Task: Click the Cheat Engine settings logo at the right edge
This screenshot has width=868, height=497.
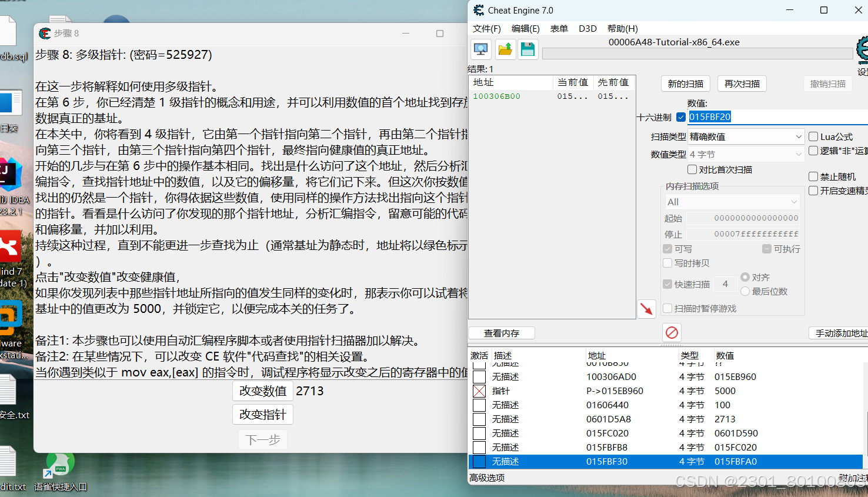Action: [862, 50]
